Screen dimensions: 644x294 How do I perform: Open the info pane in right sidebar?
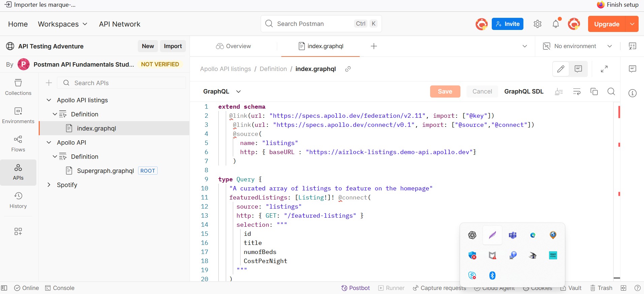tap(633, 93)
